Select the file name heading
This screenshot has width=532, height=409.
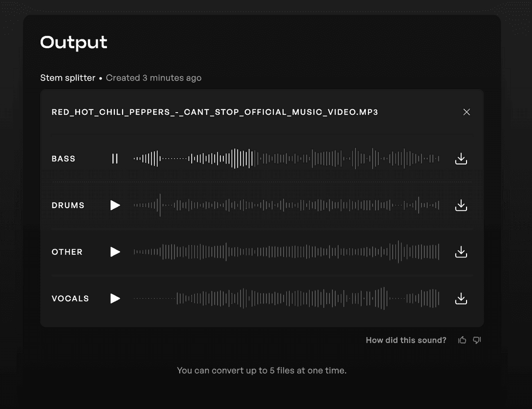point(215,112)
